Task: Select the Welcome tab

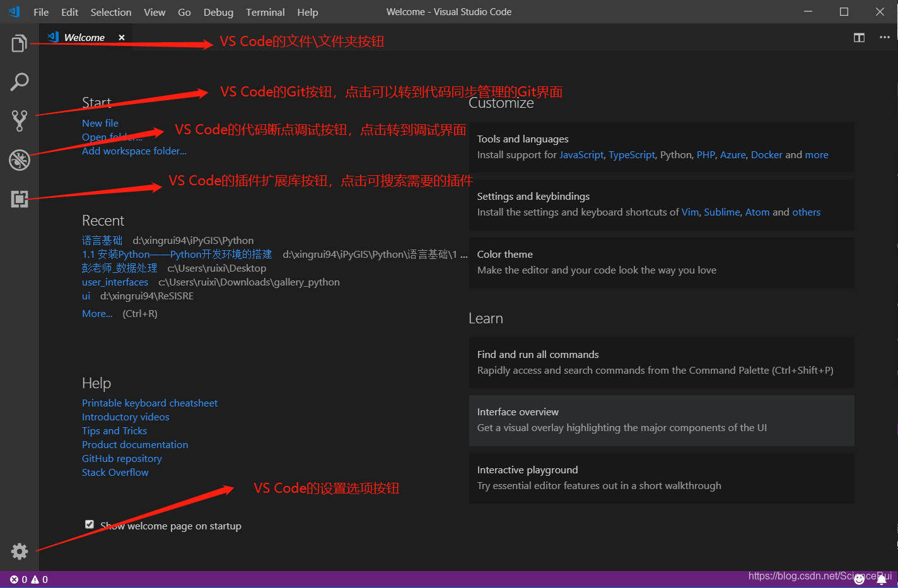Action: point(85,38)
